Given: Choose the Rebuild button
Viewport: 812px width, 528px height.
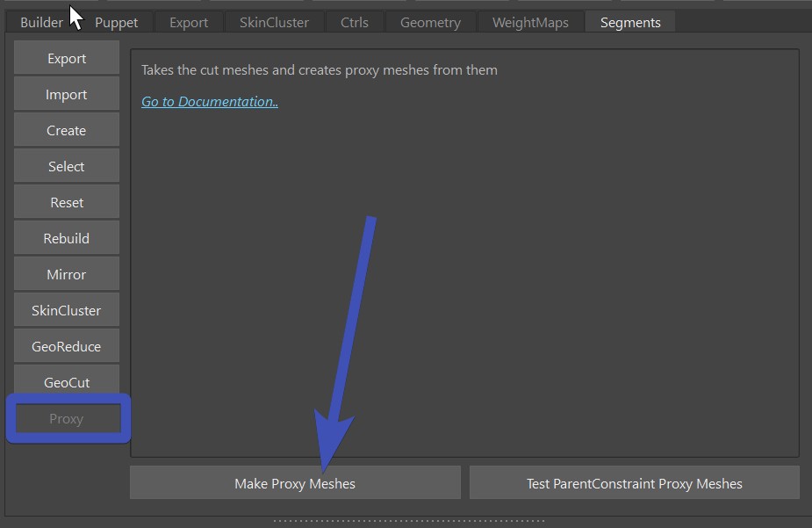Looking at the screenshot, I should [x=67, y=239].
